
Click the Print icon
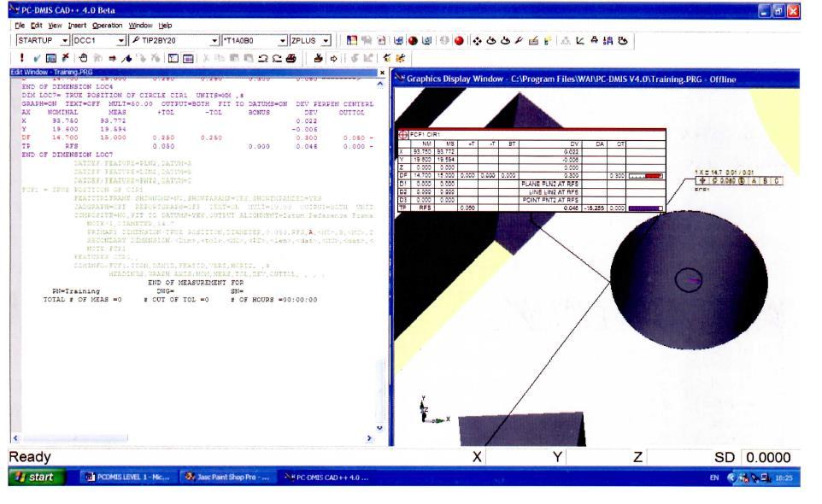pyautogui.click(x=291, y=58)
